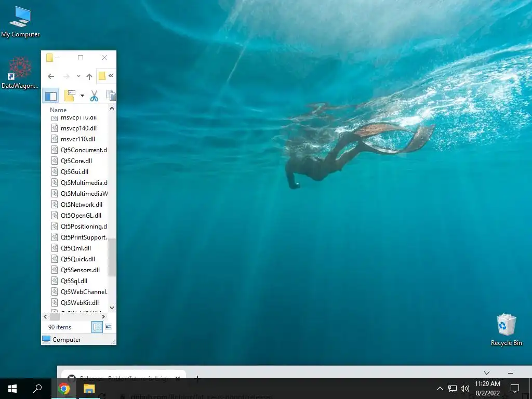Select Qt5Sensors.dll file

(80, 270)
